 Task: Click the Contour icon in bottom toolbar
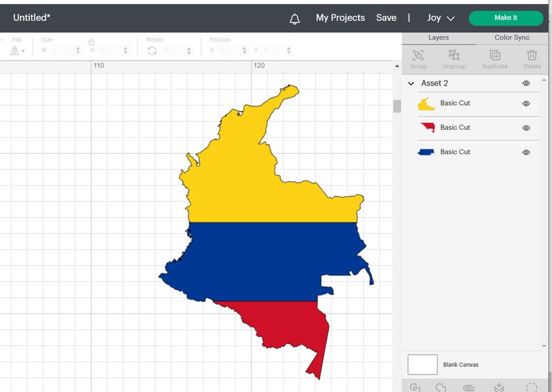click(531, 388)
